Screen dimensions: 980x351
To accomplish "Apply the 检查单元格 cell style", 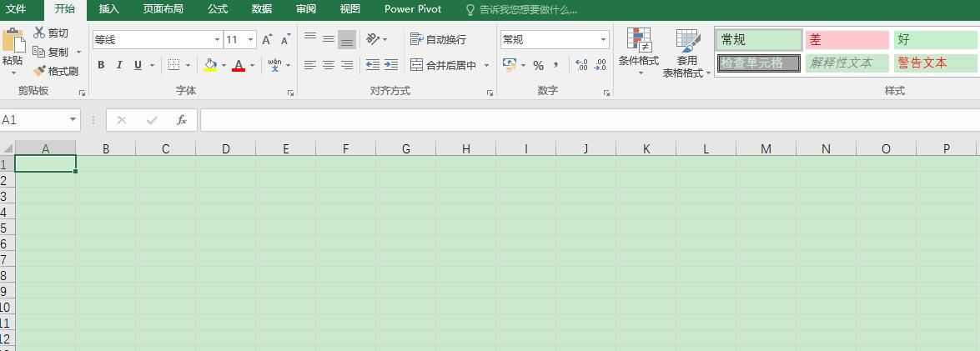I will [759, 63].
